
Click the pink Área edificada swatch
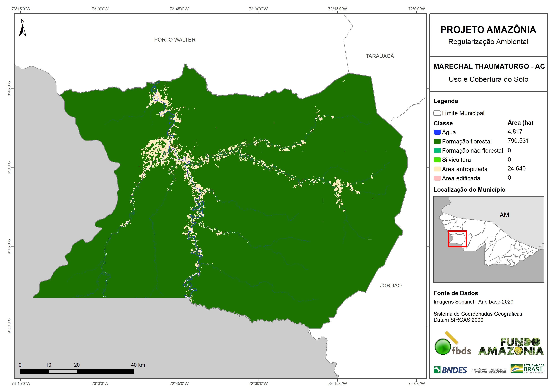437,178
